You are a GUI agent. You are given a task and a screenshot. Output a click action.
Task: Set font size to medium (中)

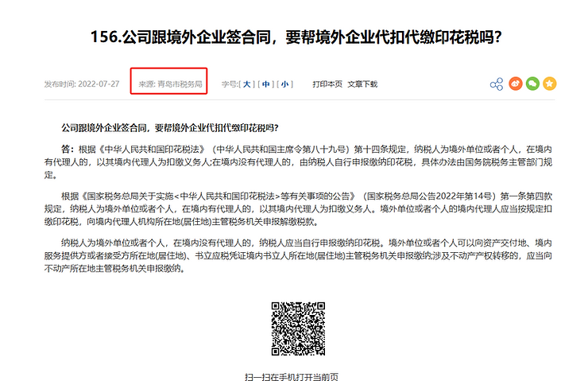[266, 84]
